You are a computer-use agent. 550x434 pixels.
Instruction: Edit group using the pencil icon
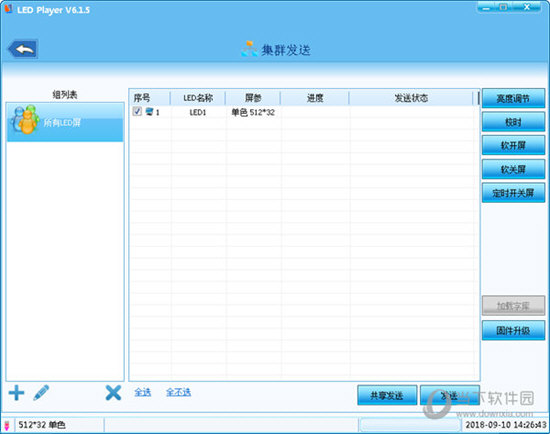[41, 393]
